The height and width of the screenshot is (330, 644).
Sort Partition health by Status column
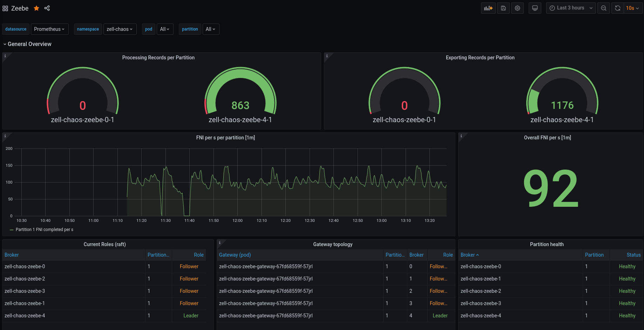pyautogui.click(x=633, y=255)
